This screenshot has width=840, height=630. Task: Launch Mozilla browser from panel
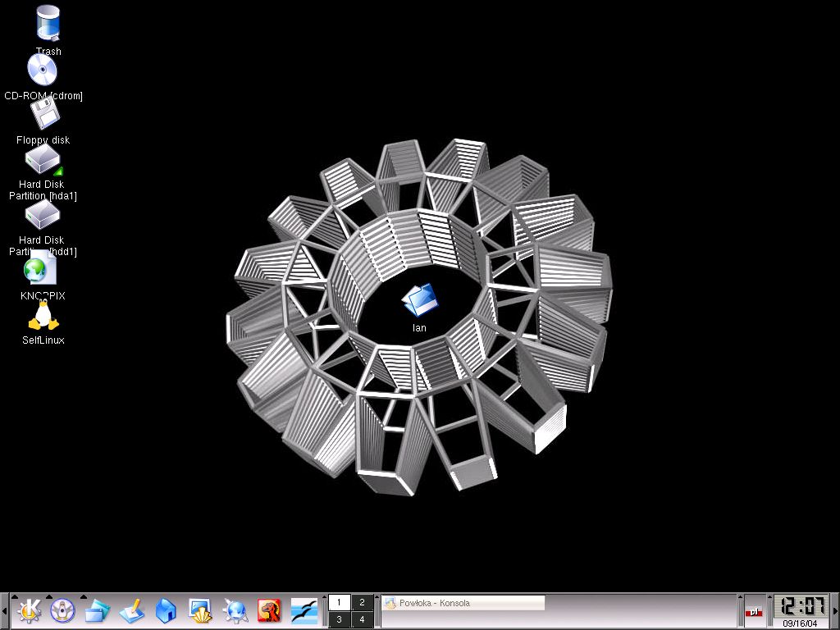[x=269, y=610]
